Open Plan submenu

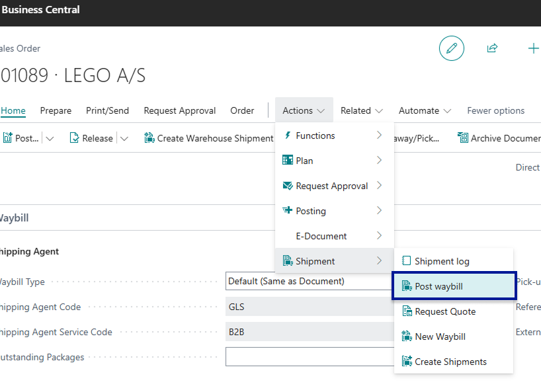click(x=335, y=161)
